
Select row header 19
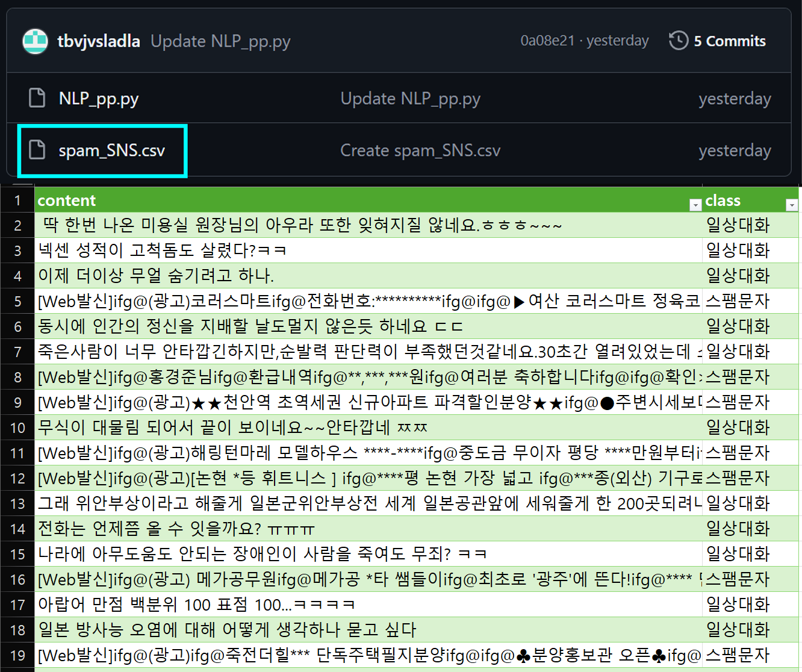coord(17,655)
